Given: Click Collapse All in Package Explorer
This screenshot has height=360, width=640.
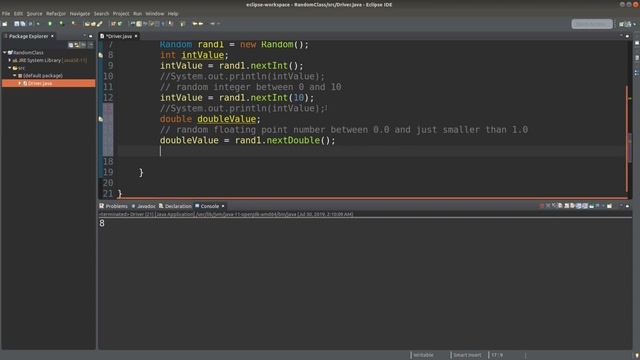Looking at the screenshot, I should 71,44.
